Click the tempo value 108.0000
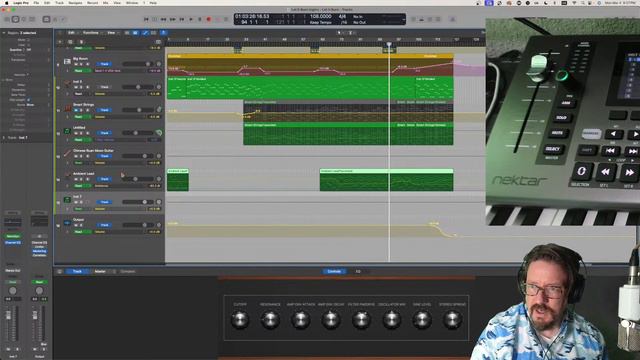This screenshot has width=640, height=360. 321,17
